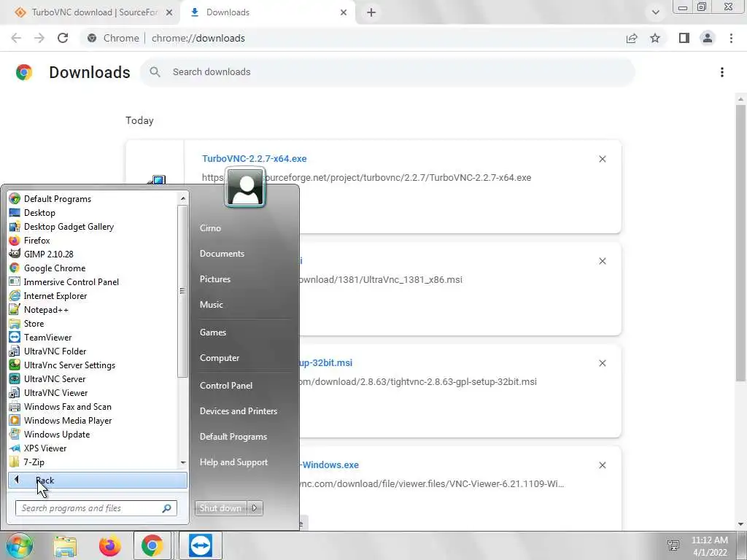Click the Shut down button
Image resolution: width=747 pixels, height=560 pixels.
click(x=220, y=508)
